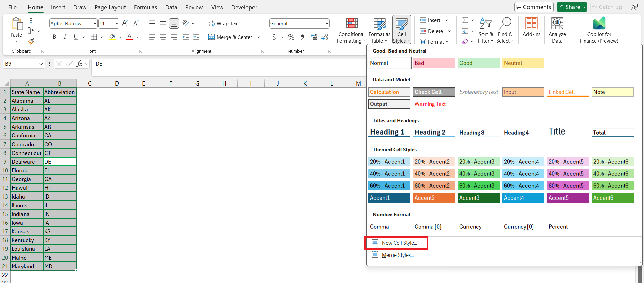
Task: Launch Copilot for Finance preview
Action: point(599,31)
